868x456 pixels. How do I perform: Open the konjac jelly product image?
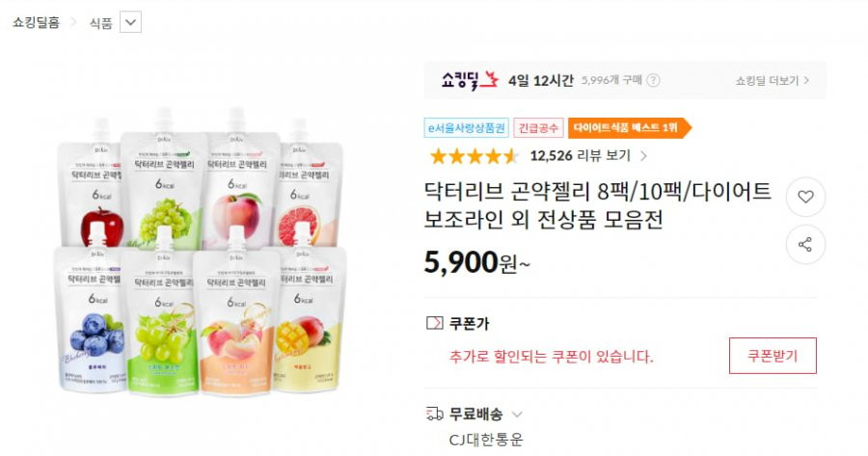[x=203, y=252]
